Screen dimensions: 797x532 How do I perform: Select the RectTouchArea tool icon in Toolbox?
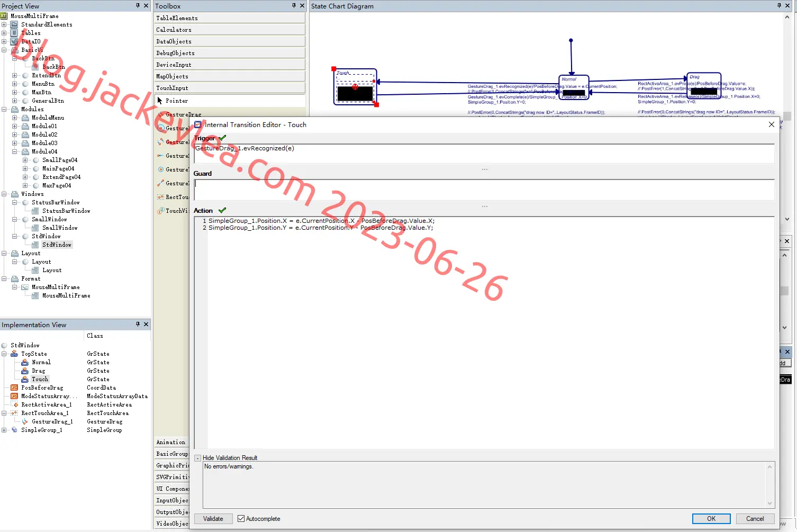160,197
